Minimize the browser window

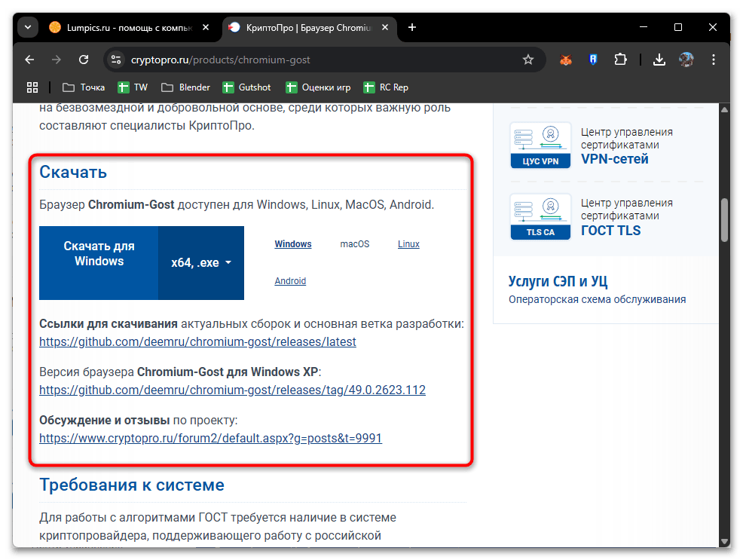(x=644, y=27)
